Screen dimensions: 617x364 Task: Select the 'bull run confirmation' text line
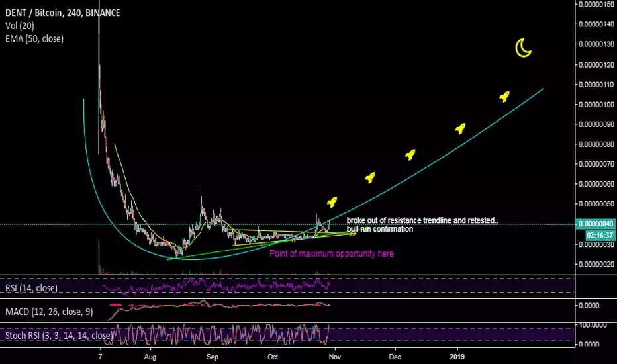(x=380, y=229)
